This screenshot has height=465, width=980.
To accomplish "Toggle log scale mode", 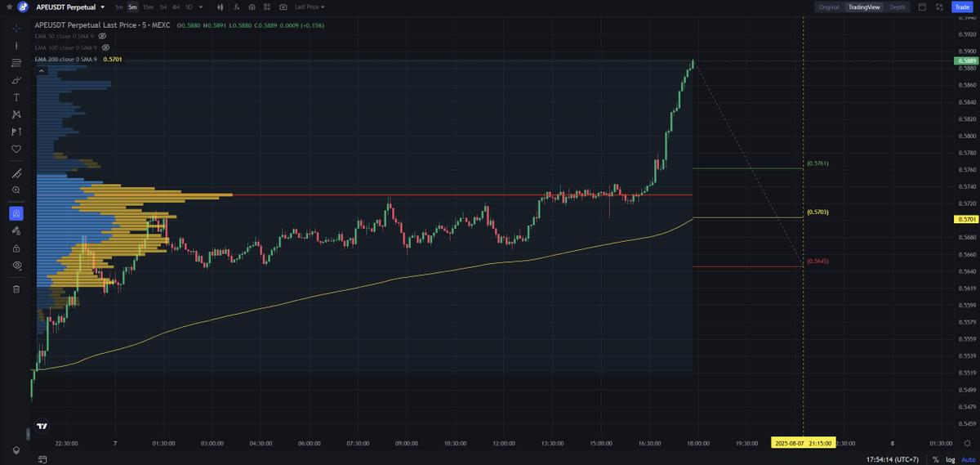I will click(x=950, y=458).
